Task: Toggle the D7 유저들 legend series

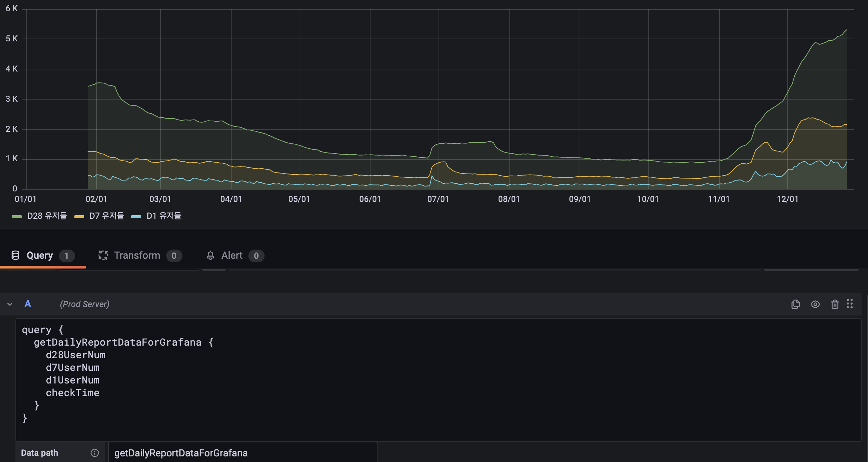Action: pos(107,216)
